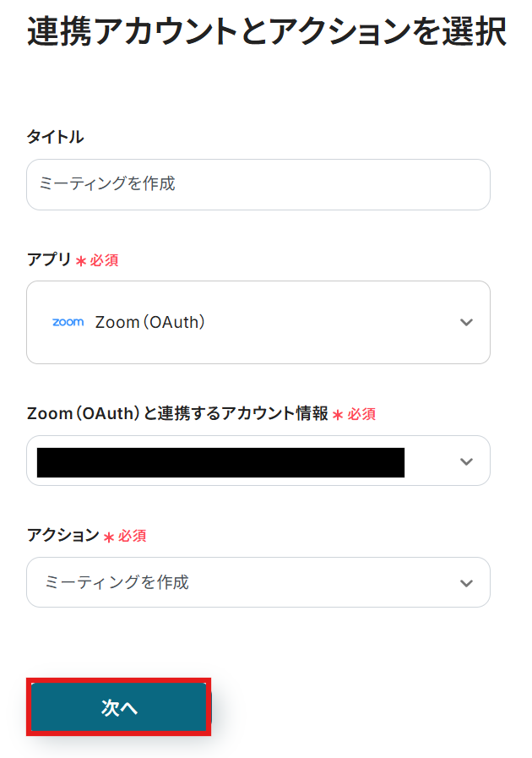Click the Zoom logo icon in app field

[x=68, y=322]
